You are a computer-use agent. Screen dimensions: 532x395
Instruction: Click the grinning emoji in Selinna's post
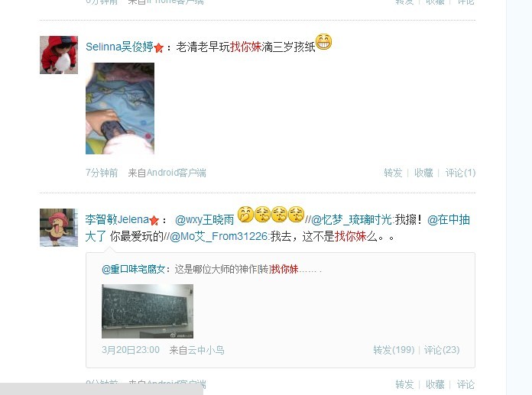point(323,42)
